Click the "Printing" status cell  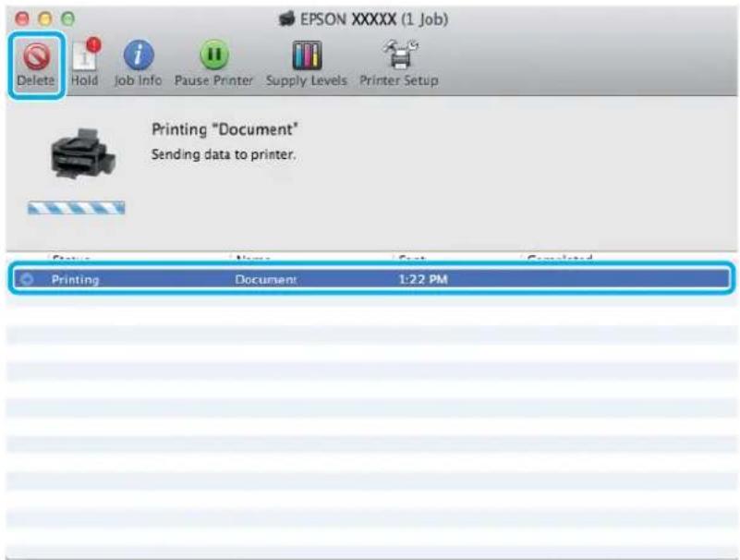point(75,279)
